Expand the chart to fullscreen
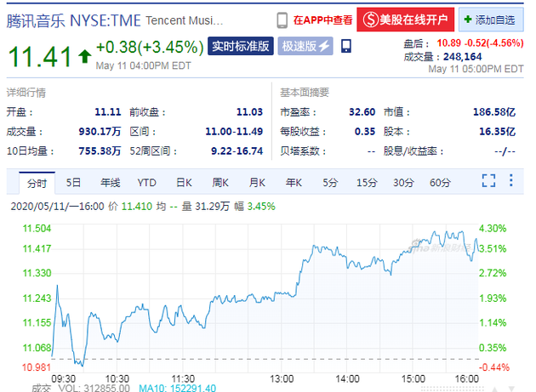Image resolution: width=536 pixels, height=392 pixels. 488,180
